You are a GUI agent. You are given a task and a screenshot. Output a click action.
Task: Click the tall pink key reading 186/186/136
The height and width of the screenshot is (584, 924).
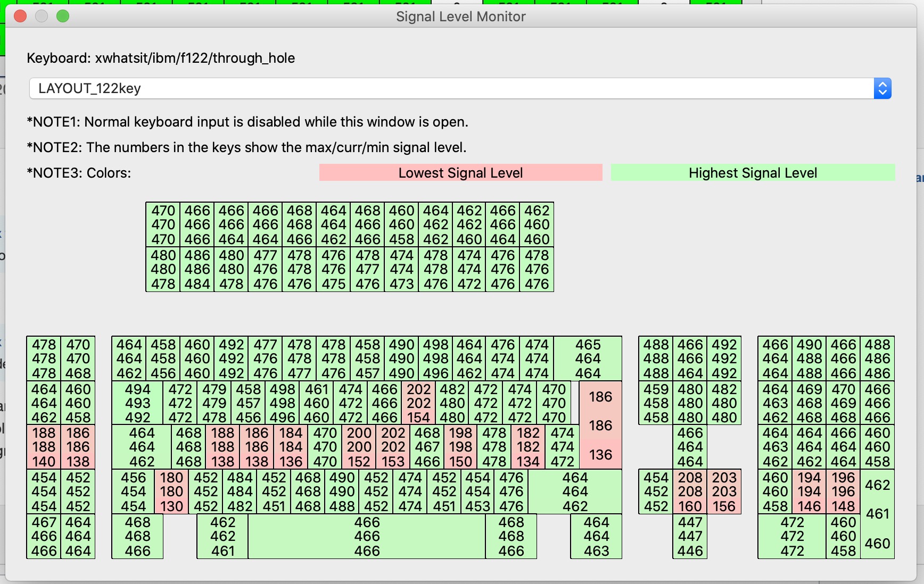point(600,425)
